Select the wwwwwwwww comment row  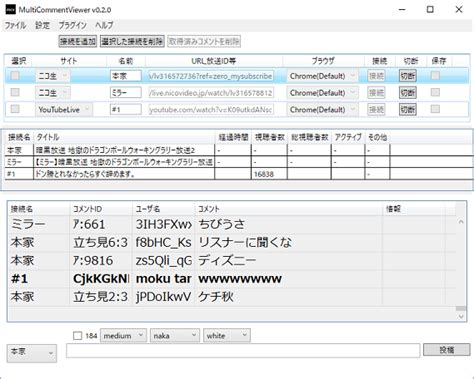coord(232,279)
